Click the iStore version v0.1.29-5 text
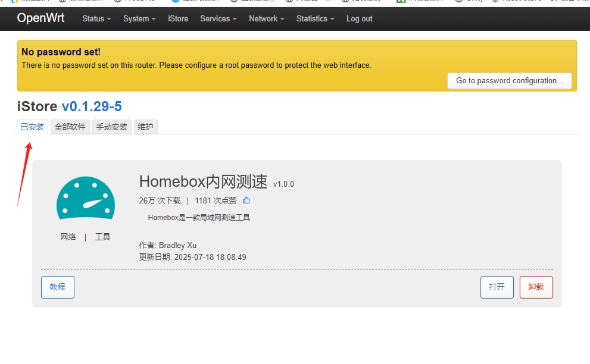This screenshot has width=590, height=364. [92, 106]
